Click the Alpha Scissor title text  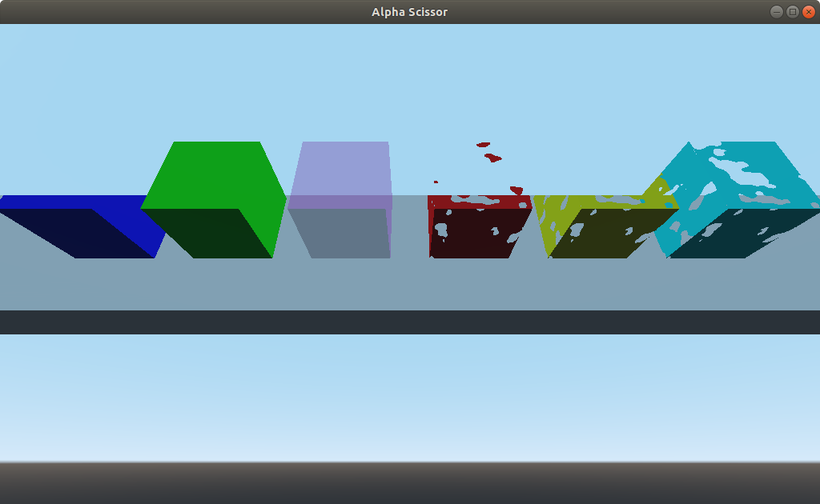pyautogui.click(x=409, y=12)
